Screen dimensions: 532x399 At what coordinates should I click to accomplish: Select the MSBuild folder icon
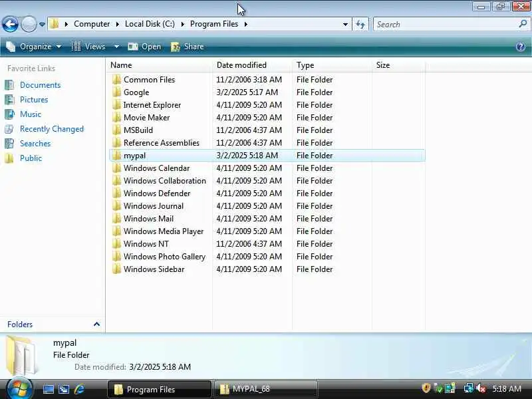click(x=116, y=130)
